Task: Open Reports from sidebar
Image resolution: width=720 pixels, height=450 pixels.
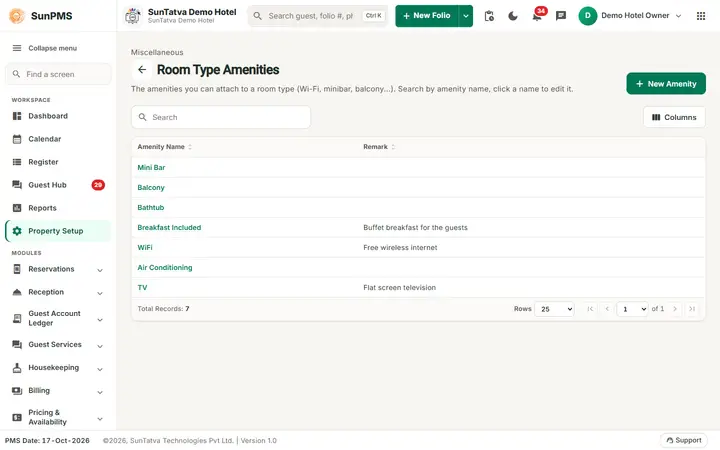Action: (58, 208)
